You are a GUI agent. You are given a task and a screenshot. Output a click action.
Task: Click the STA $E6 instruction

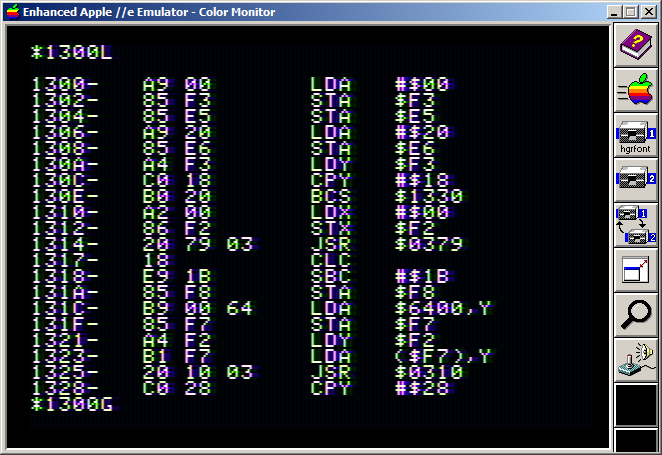point(372,148)
